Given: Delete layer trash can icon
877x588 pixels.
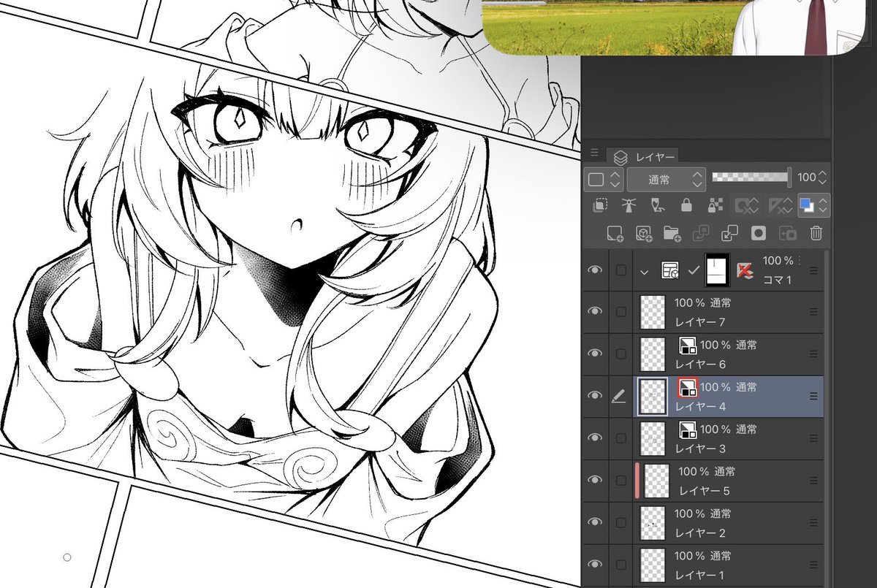Looking at the screenshot, I should (x=816, y=234).
